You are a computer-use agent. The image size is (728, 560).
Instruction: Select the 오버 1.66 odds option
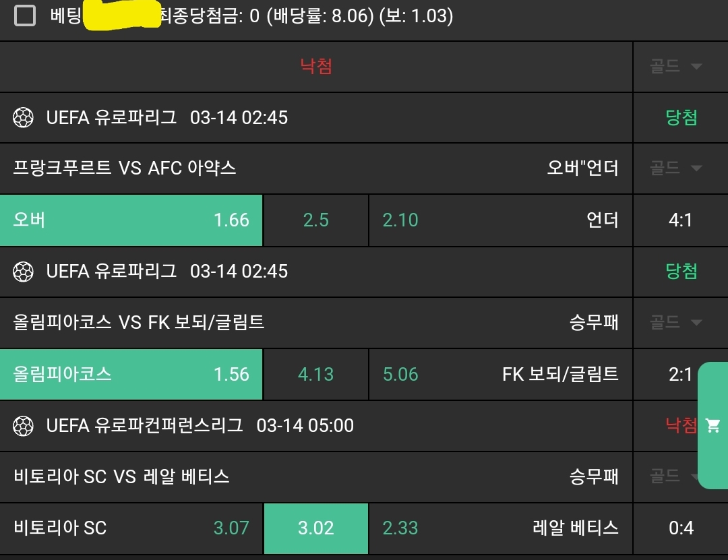(131, 220)
